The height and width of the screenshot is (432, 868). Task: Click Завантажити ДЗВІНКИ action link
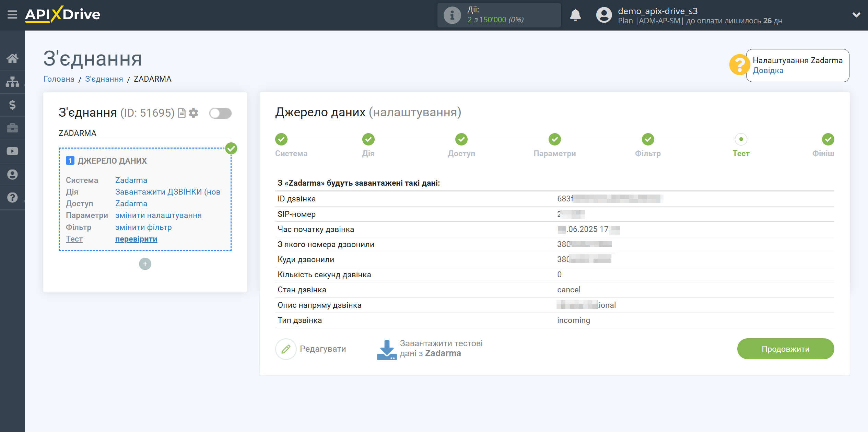[168, 192]
